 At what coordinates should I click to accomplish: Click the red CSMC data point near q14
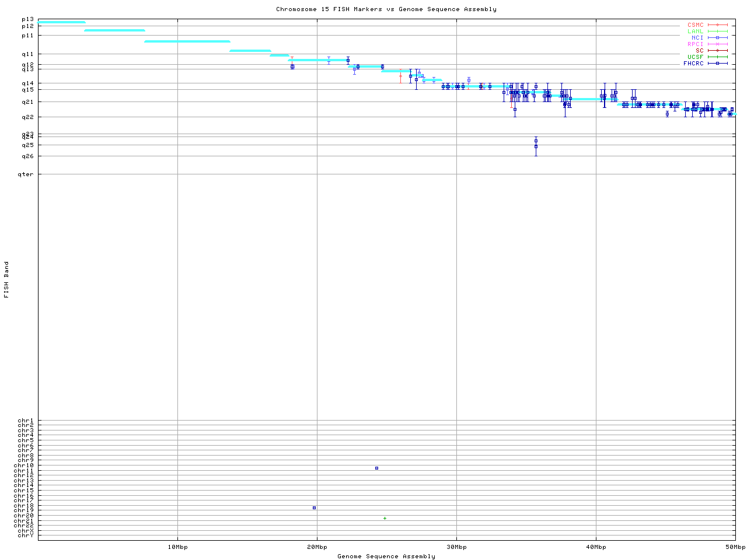tap(400, 76)
